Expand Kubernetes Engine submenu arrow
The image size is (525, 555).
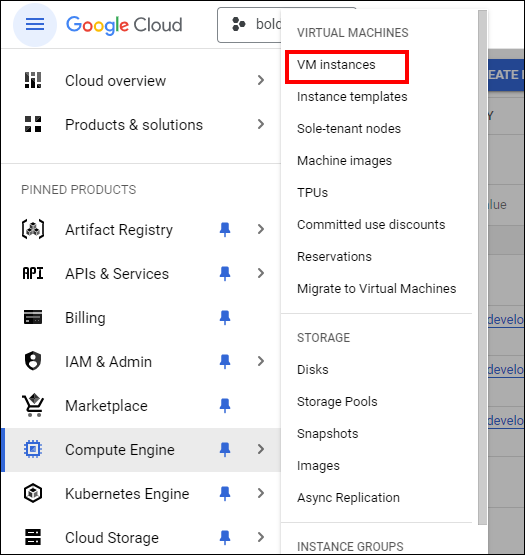261,493
